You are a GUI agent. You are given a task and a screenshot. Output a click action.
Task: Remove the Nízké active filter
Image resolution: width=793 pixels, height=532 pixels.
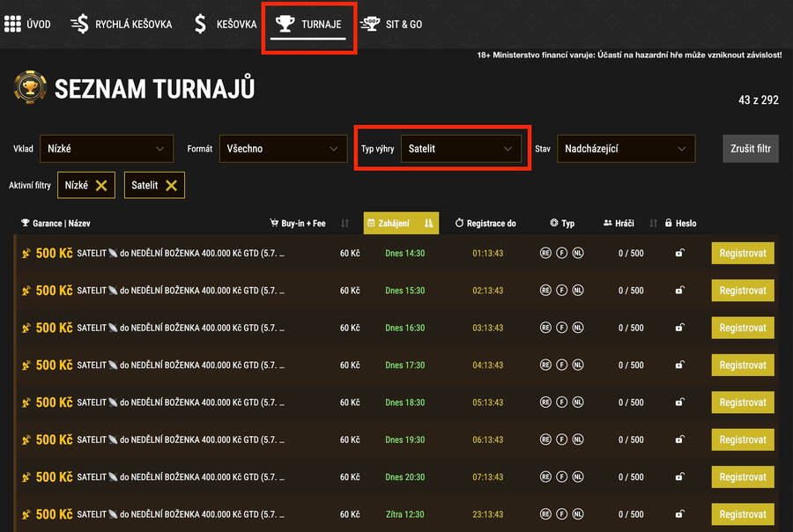click(101, 186)
